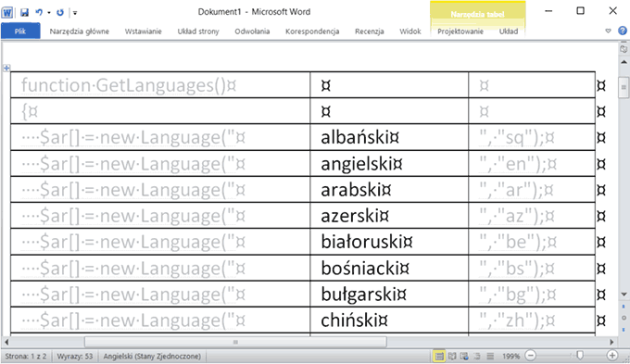Open zoom dialog via 199% label
630x364 pixels.
click(510, 357)
